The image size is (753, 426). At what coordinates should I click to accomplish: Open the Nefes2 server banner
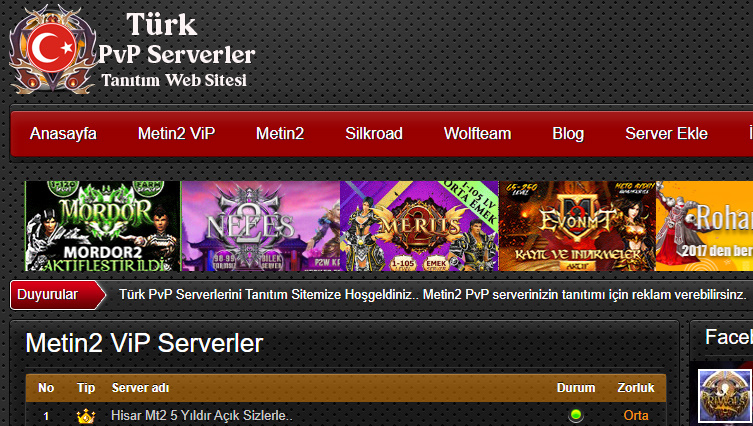pyautogui.click(x=261, y=226)
